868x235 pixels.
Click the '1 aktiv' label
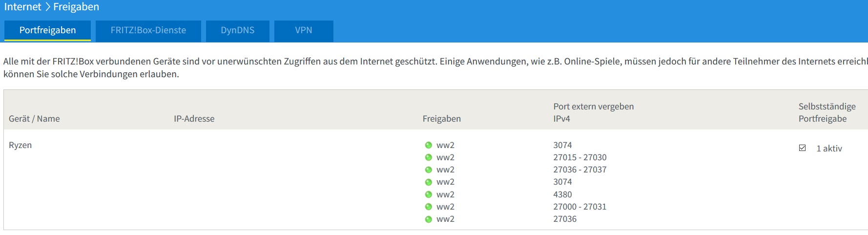[829, 149]
